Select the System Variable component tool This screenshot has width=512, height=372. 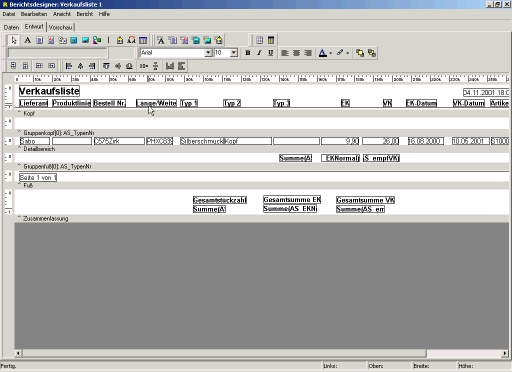62,40
